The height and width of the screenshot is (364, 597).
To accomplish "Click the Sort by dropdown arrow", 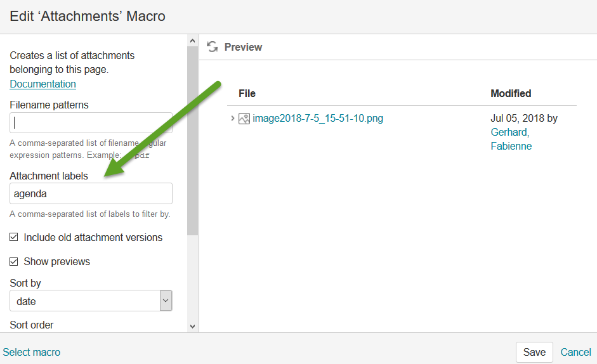I will (x=166, y=301).
